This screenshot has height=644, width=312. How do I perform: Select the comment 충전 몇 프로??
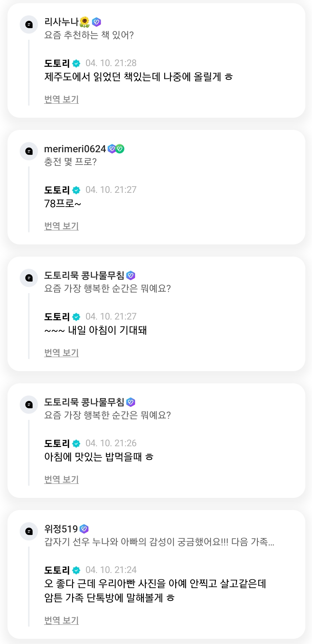pyautogui.click(x=70, y=162)
